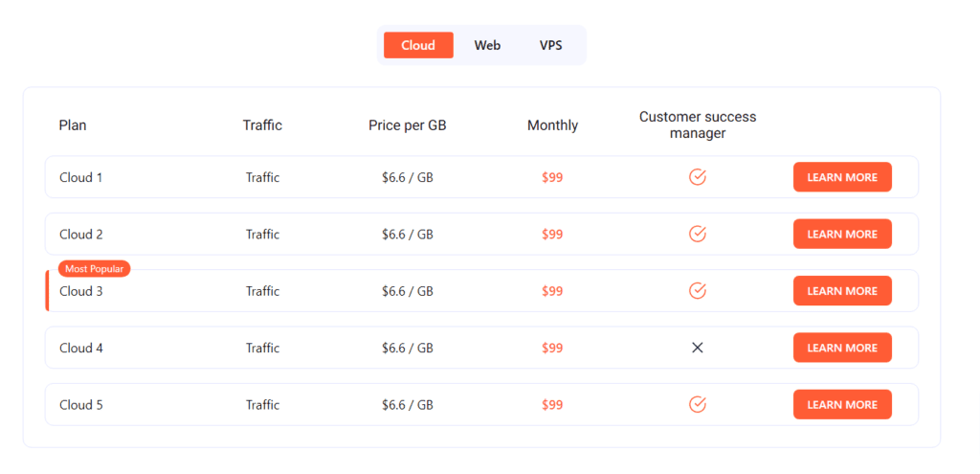Image resolution: width=980 pixels, height=474 pixels.
Task: Select the Cloud 1 plan name
Action: (81, 177)
